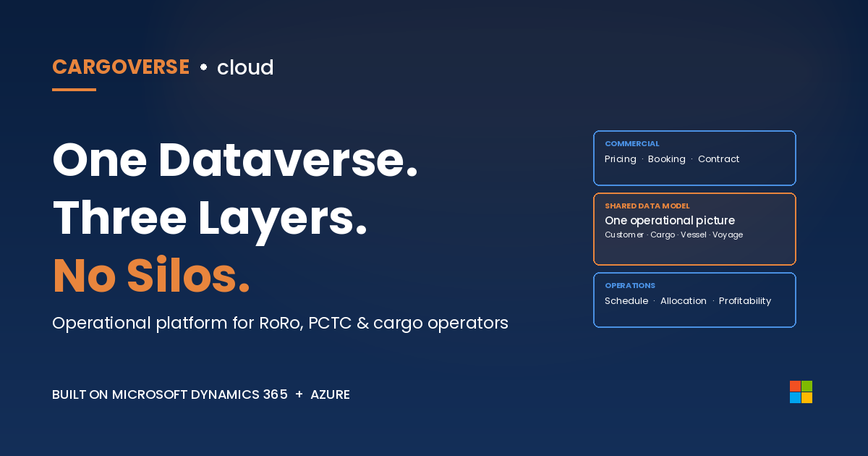The image size is (868, 456).
Task: Select the word "cloud" beside the brand
Action: [245, 67]
